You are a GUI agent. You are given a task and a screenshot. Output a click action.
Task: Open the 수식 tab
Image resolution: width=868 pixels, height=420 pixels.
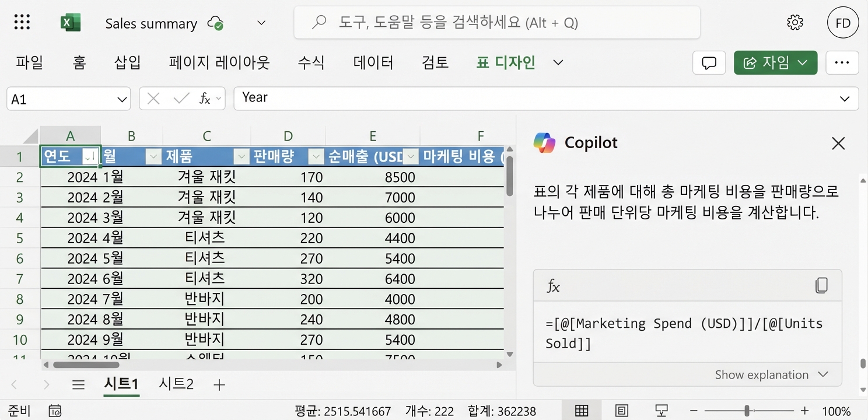tap(311, 62)
